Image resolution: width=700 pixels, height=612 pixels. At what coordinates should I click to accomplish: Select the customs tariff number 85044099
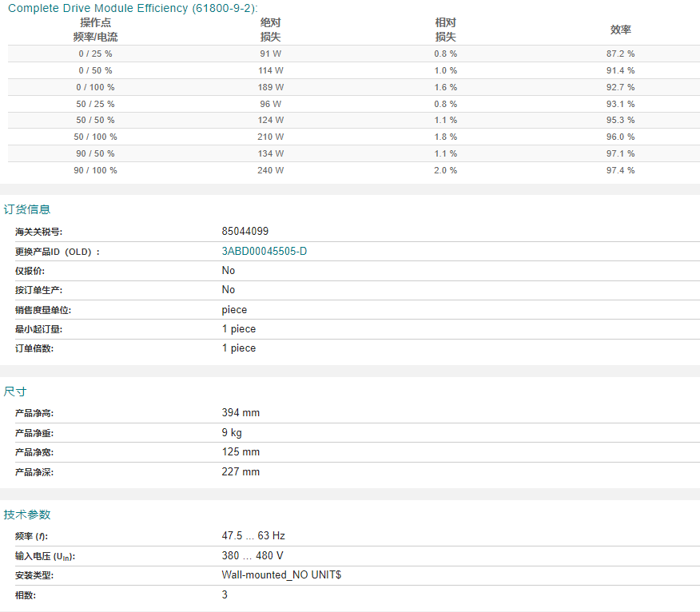(x=245, y=231)
